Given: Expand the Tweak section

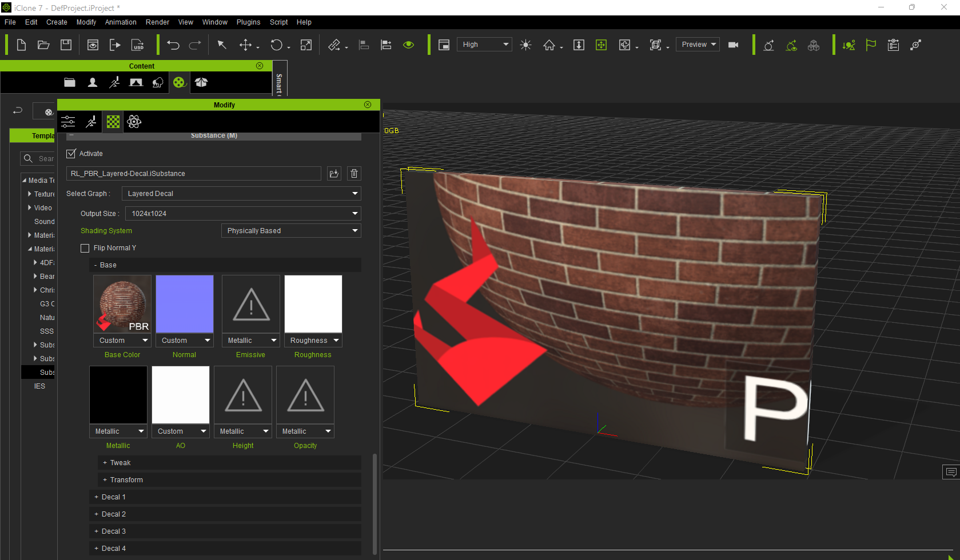Looking at the screenshot, I should tap(229, 462).
